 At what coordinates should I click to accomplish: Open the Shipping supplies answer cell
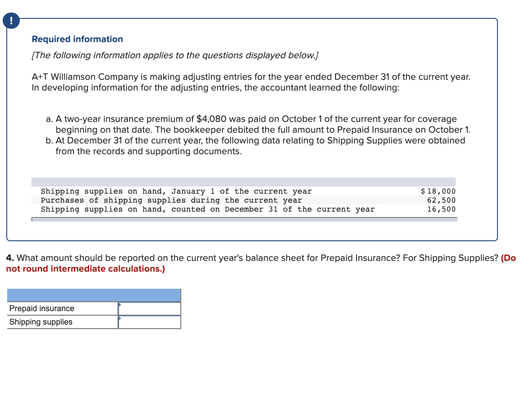coord(150,322)
